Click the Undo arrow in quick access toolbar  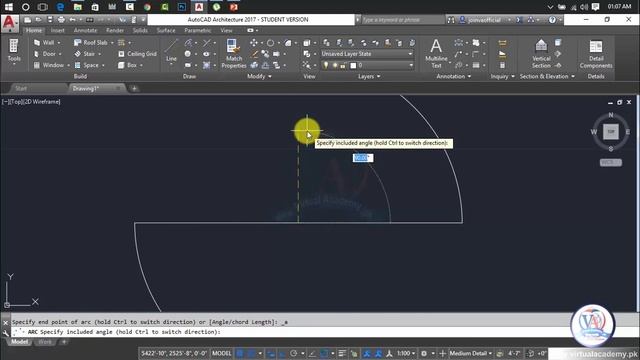[73, 20]
